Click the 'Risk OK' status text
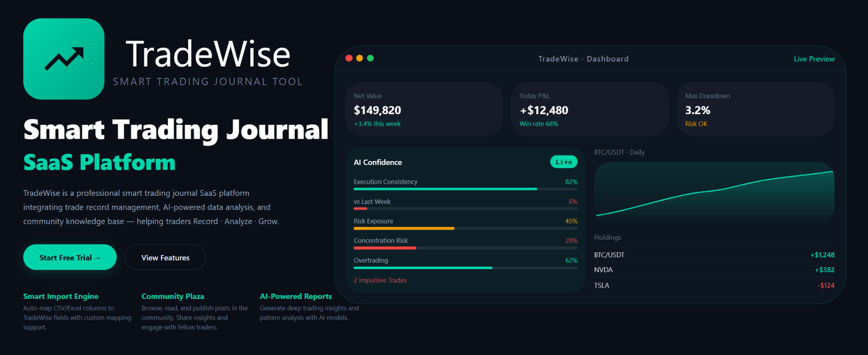868x355 pixels. point(696,124)
